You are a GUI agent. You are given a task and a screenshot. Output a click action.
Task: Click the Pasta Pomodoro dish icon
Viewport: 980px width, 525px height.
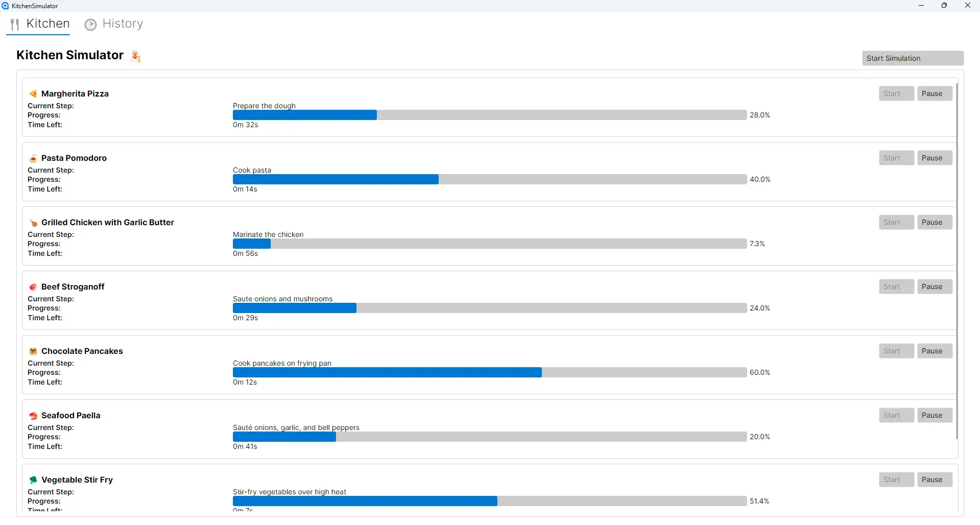click(x=33, y=158)
